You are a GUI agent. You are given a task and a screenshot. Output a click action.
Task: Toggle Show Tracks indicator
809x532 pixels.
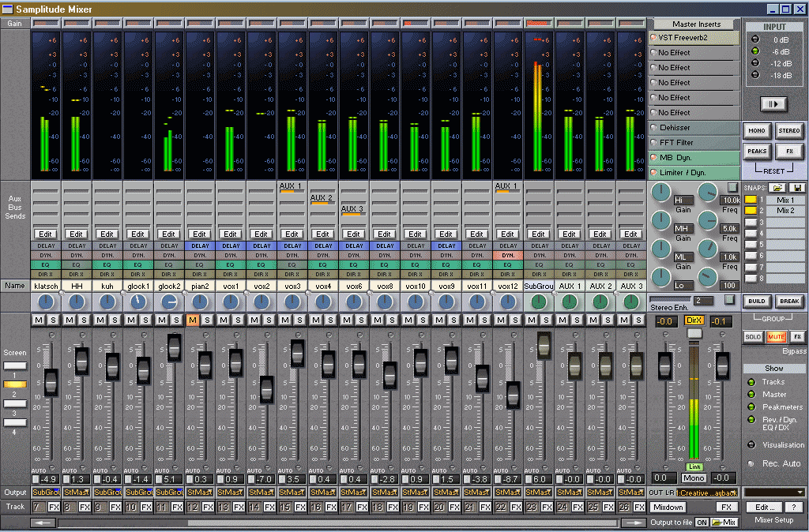(x=751, y=382)
